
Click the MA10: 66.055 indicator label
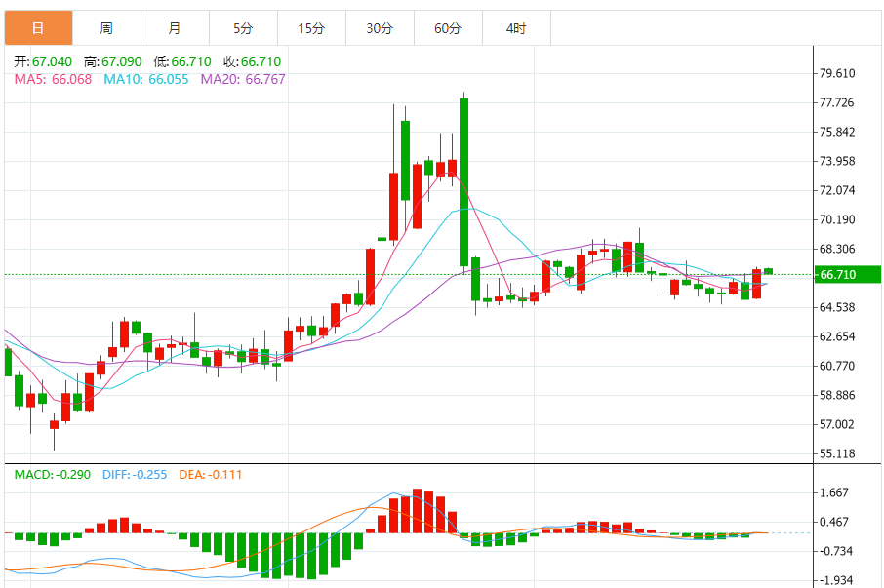pyautogui.click(x=146, y=79)
